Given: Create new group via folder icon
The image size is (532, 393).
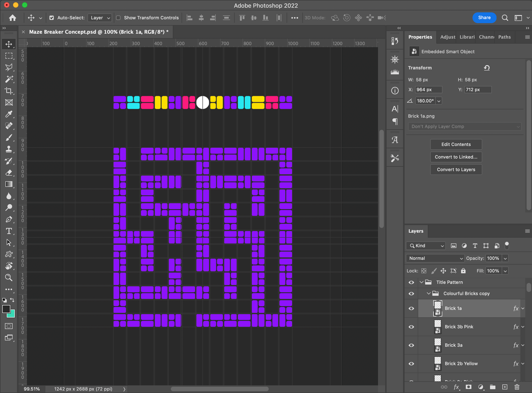Looking at the screenshot, I should (x=492, y=387).
